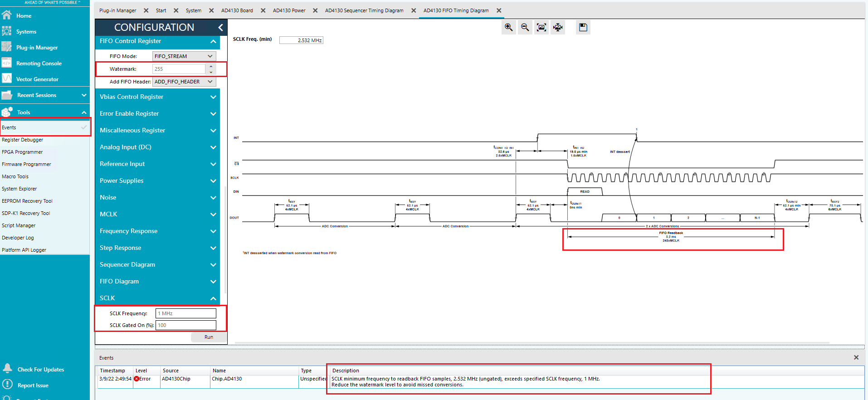Open the Add FIFO Header dropdown
This screenshot has width=868, height=400.
click(184, 82)
